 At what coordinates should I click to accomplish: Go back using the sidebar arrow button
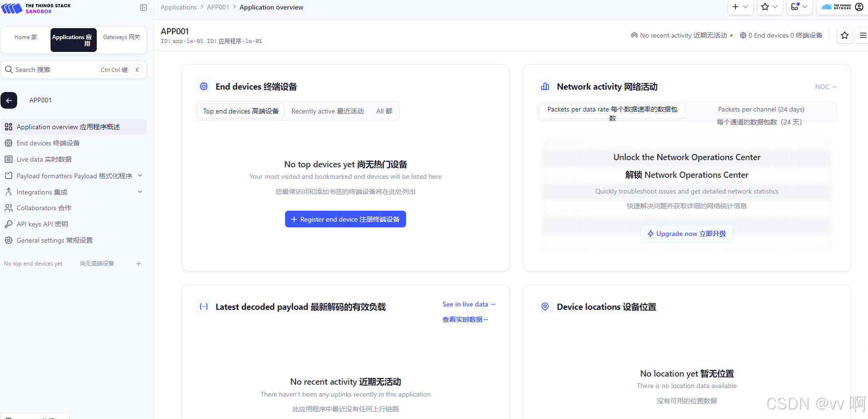(9, 101)
